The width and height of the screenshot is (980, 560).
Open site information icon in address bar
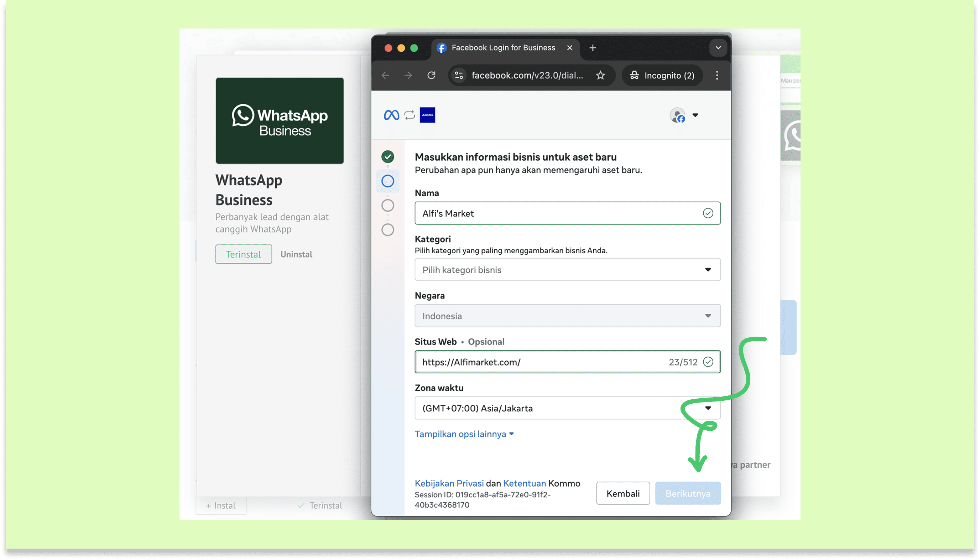[x=459, y=76]
